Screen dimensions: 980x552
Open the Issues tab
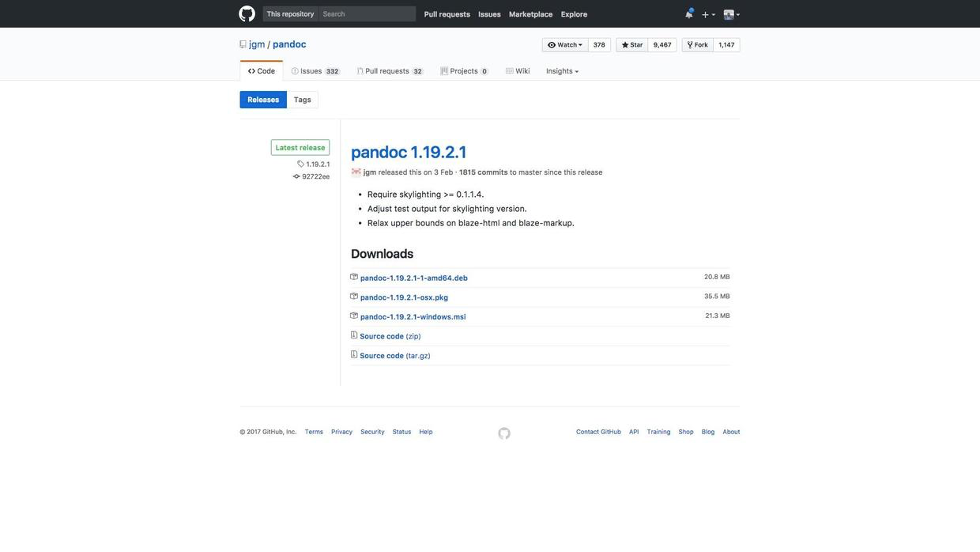click(x=315, y=71)
